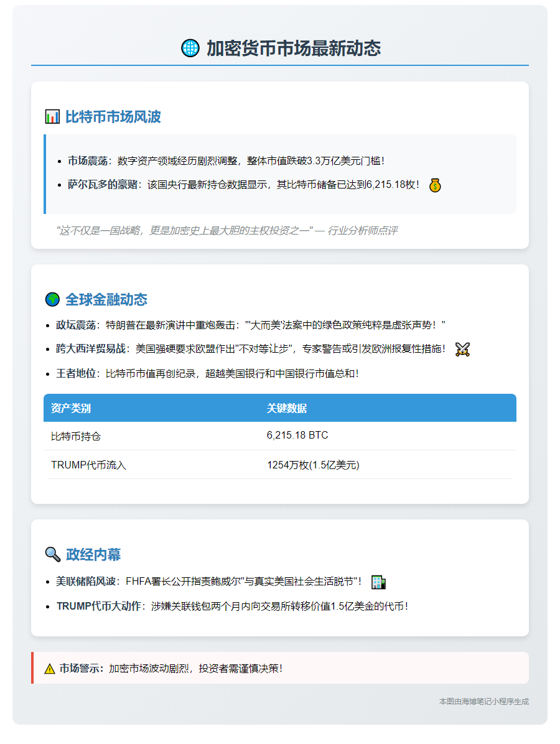The height and width of the screenshot is (744, 560).
Task: Click the 本图由海博笔记小程序生成 footer text
Action: coord(483,701)
